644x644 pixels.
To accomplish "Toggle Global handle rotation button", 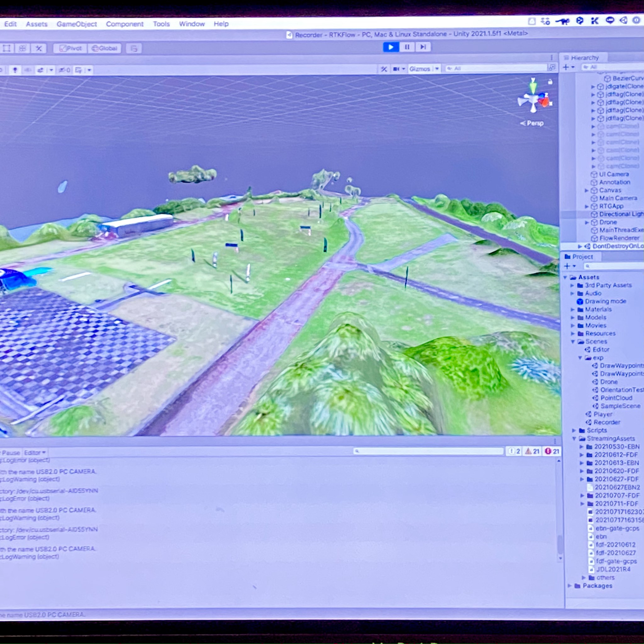I will 104,48.
